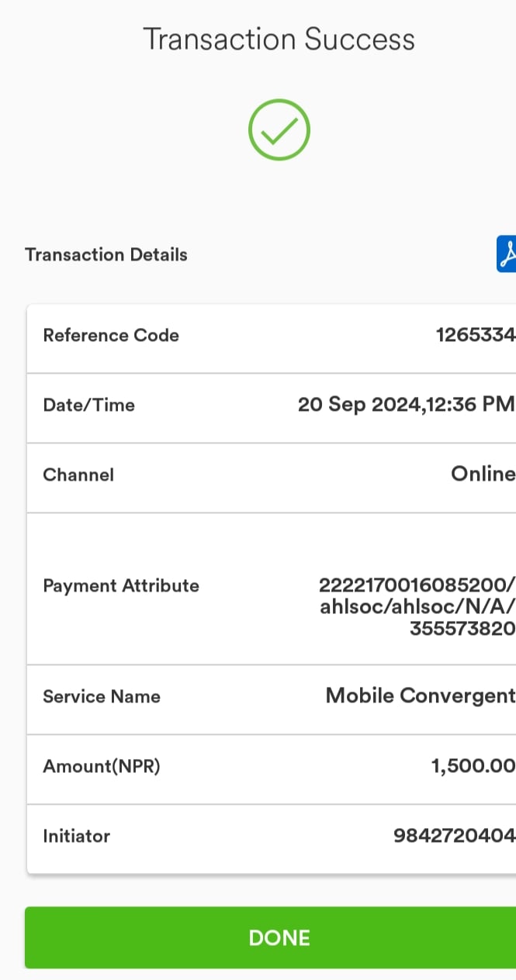Select the Reference Code label
516x980 pixels.
coord(111,335)
